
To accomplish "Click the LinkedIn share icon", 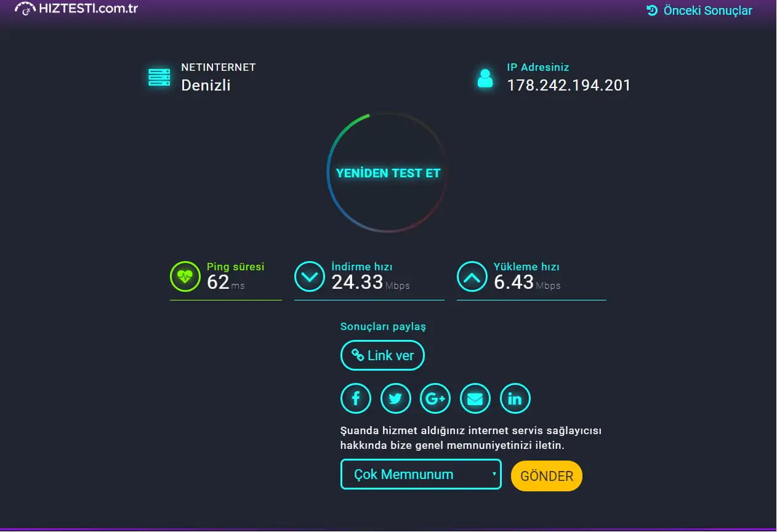I will (515, 398).
